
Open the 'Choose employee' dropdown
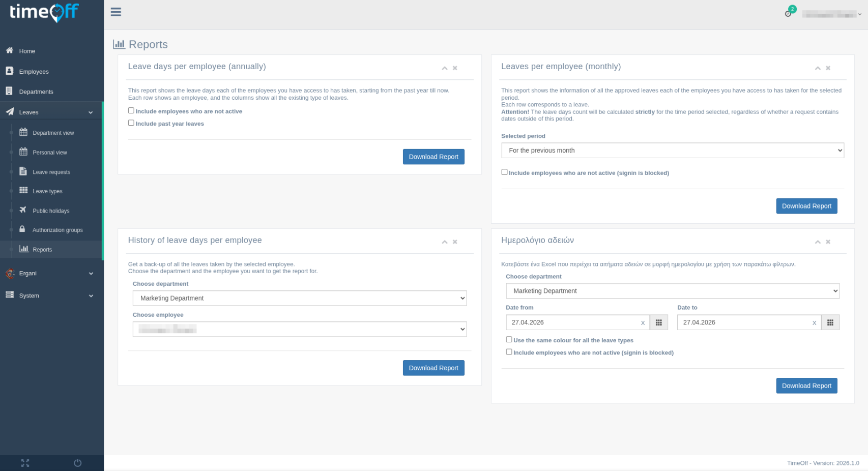pos(299,329)
